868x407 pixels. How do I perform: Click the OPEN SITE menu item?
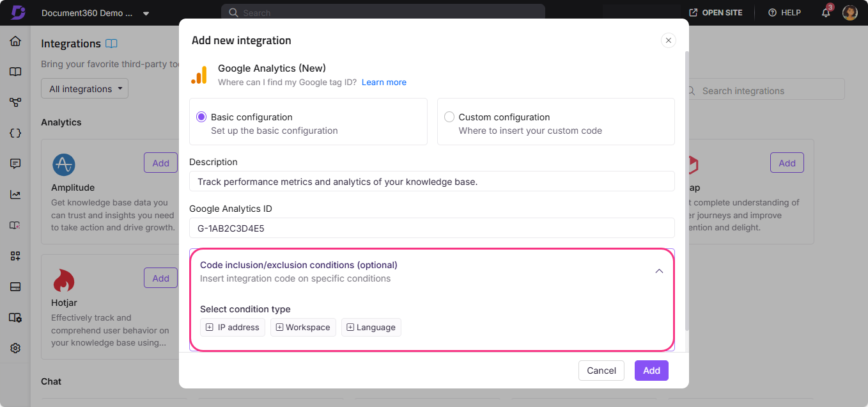coord(716,12)
